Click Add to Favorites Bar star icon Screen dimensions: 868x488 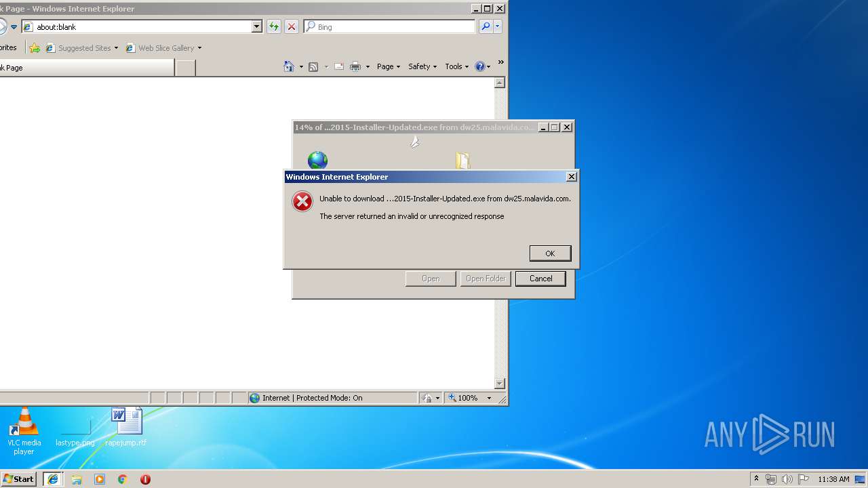pos(35,48)
